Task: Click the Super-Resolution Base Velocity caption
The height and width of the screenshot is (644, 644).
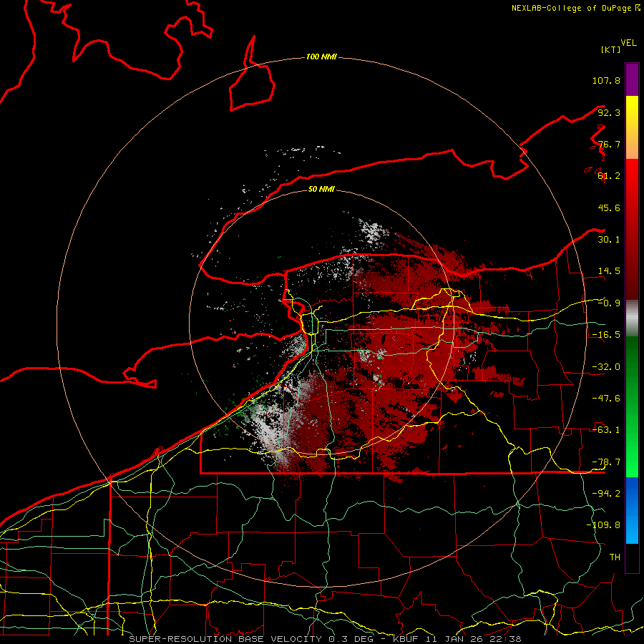Action: [x=325, y=639]
